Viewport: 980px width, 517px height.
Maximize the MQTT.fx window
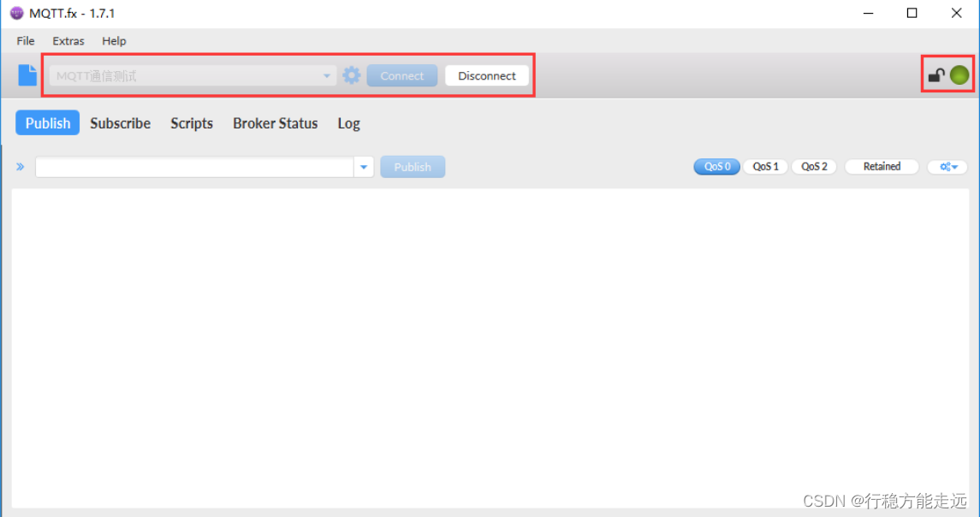tap(912, 13)
